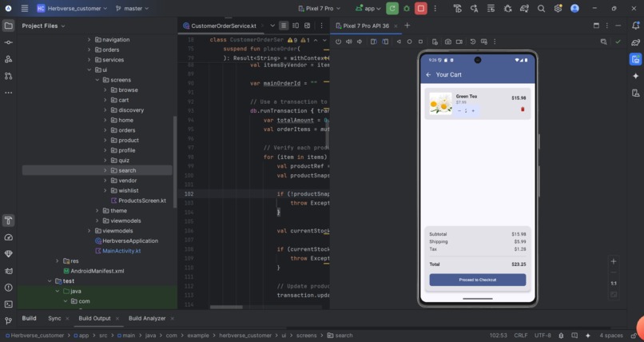Open the Gradle tool window

pyautogui.click(x=635, y=42)
